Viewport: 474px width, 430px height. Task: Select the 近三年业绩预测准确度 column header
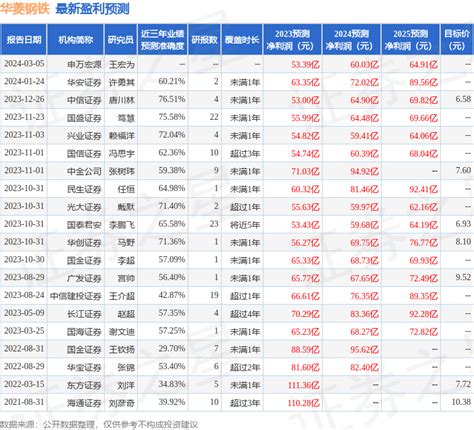click(162, 40)
